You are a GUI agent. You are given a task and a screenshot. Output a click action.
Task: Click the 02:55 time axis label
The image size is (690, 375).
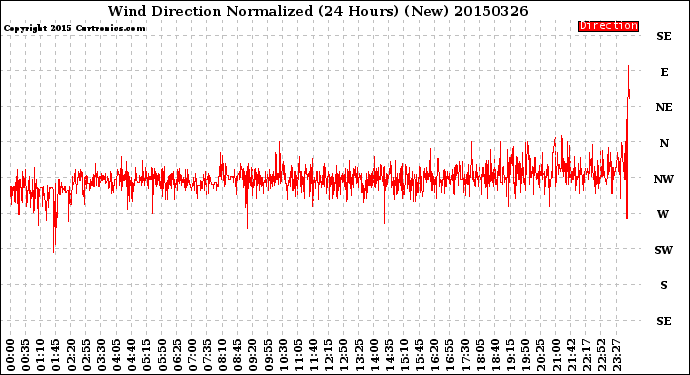pyautogui.click(x=86, y=355)
